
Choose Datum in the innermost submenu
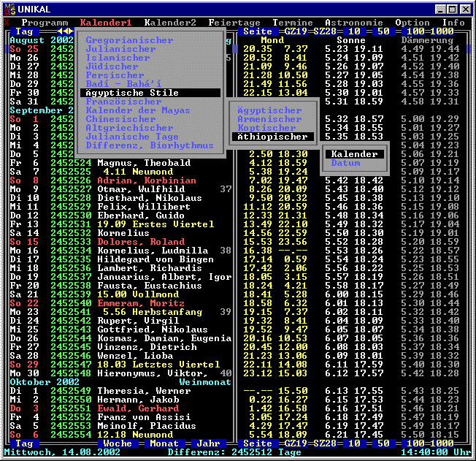click(345, 163)
